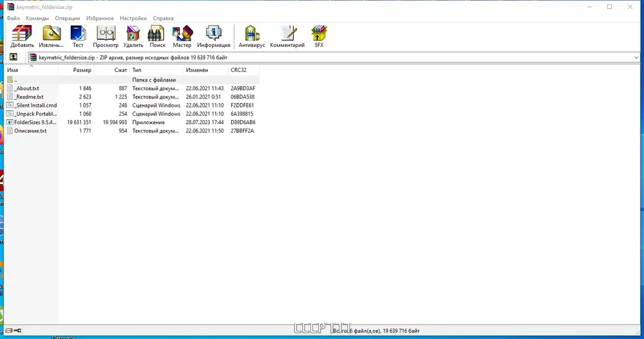
Task: Click date 26.01.2021 0:51
Action: (x=204, y=97)
